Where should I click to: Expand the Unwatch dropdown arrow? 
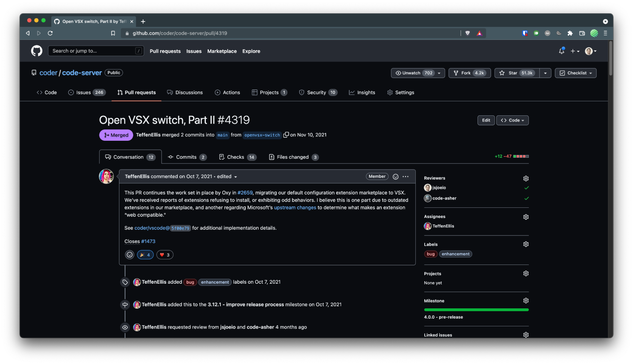point(439,73)
